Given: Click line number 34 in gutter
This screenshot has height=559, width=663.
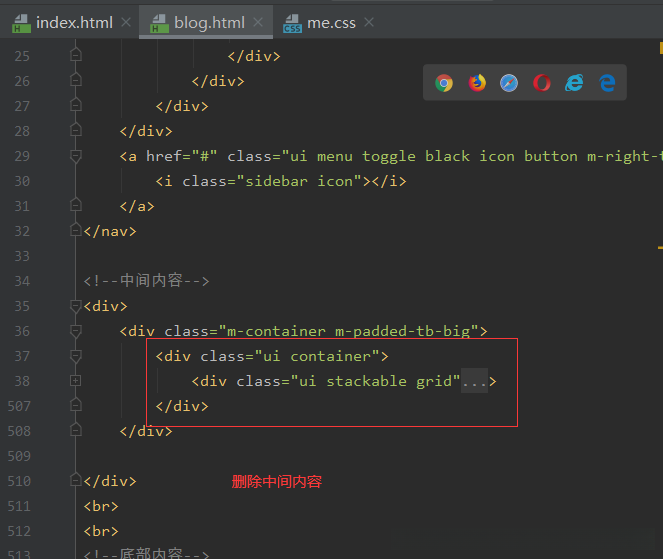Looking at the screenshot, I should (x=22, y=281).
